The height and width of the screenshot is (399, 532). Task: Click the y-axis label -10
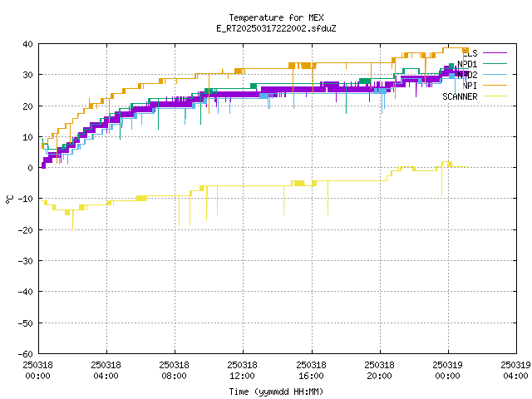click(x=26, y=199)
